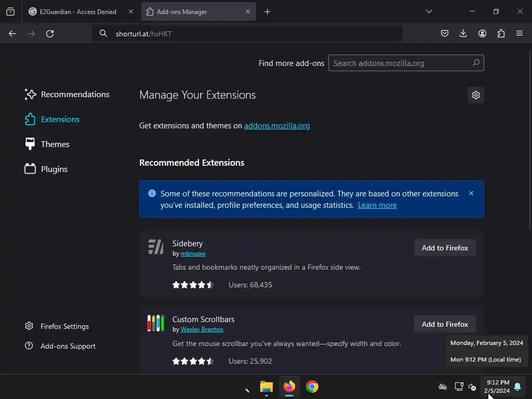Click the address bar showing shorturl.at/hxHKT
Viewport: 532px width, 399px height.
pos(247,34)
